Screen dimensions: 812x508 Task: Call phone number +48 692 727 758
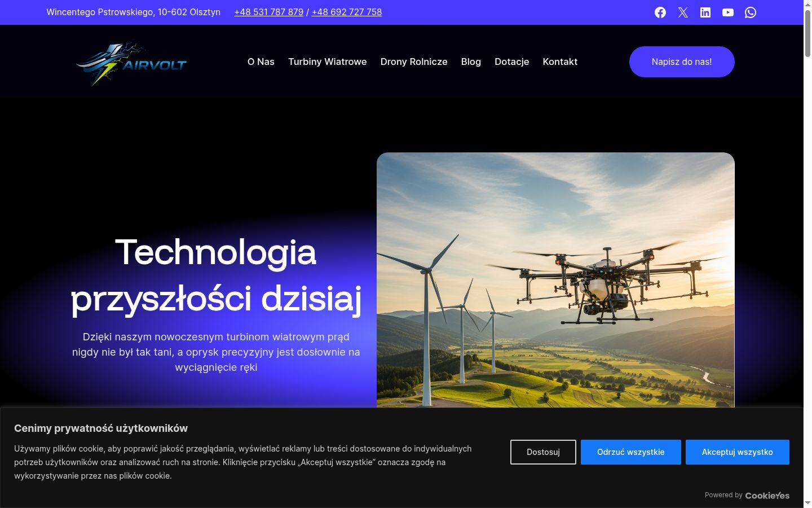[347, 12]
